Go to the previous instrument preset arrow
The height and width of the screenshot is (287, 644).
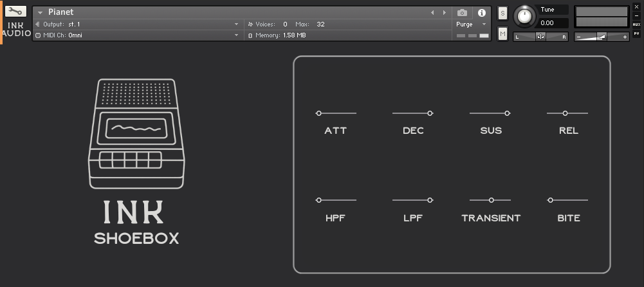pyautogui.click(x=432, y=12)
